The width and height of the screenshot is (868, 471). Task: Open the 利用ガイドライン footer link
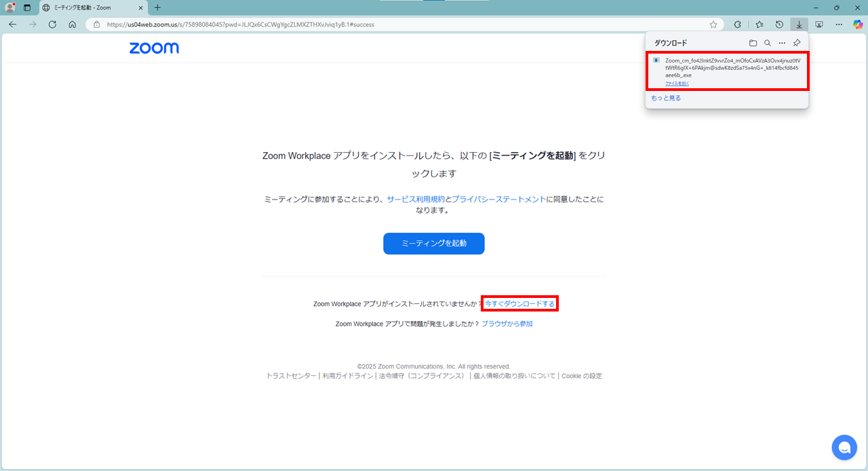348,376
